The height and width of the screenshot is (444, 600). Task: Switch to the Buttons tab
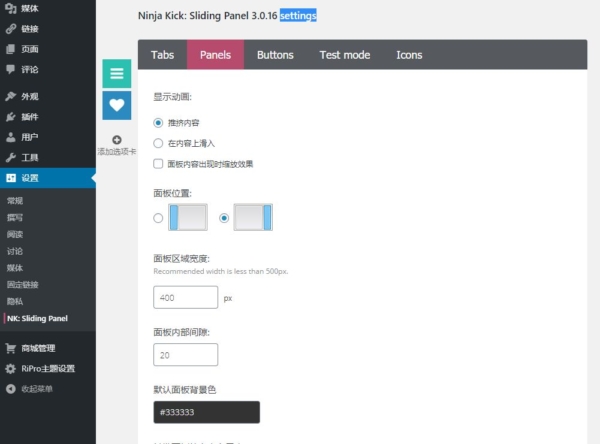(x=275, y=55)
